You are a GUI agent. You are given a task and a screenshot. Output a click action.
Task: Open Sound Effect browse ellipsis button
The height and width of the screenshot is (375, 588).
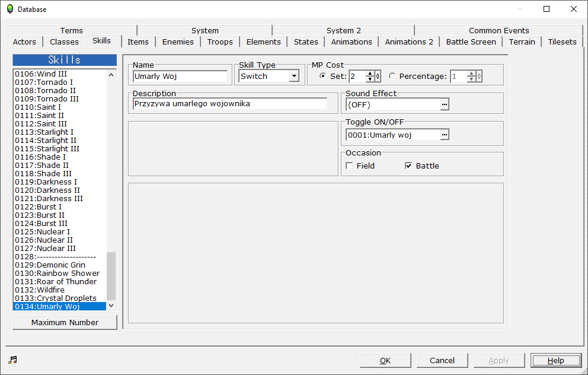pyautogui.click(x=445, y=104)
